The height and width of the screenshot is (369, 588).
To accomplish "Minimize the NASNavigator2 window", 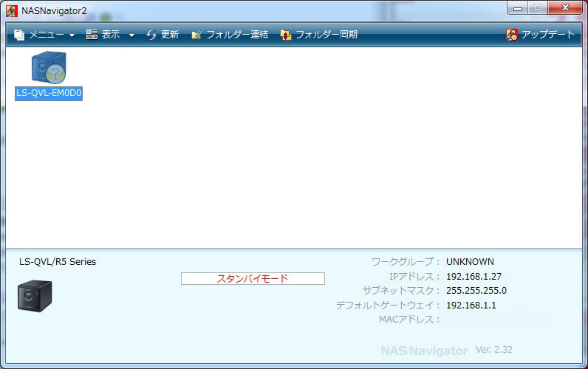I will tap(518, 8).
